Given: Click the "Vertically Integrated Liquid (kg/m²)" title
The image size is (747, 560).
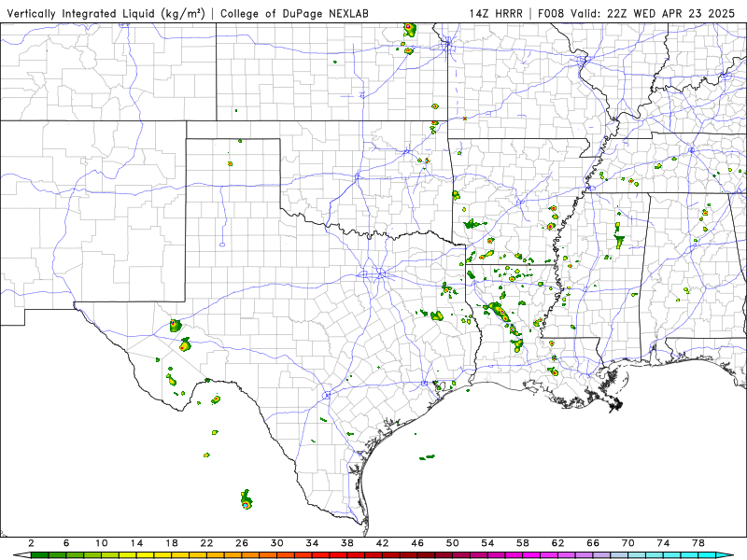Looking at the screenshot, I should click(106, 13).
